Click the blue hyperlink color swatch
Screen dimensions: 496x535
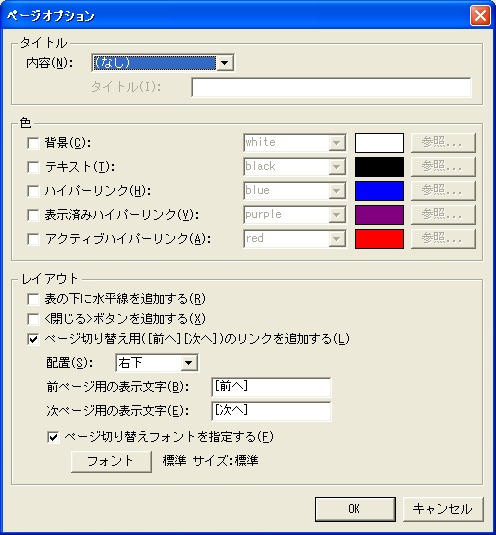[379, 191]
